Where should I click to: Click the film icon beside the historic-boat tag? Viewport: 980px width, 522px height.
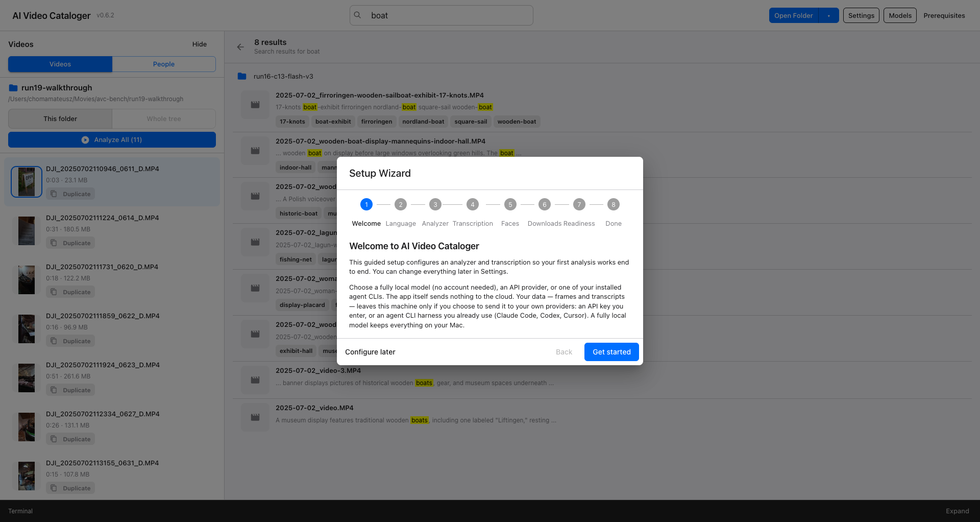(255, 196)
